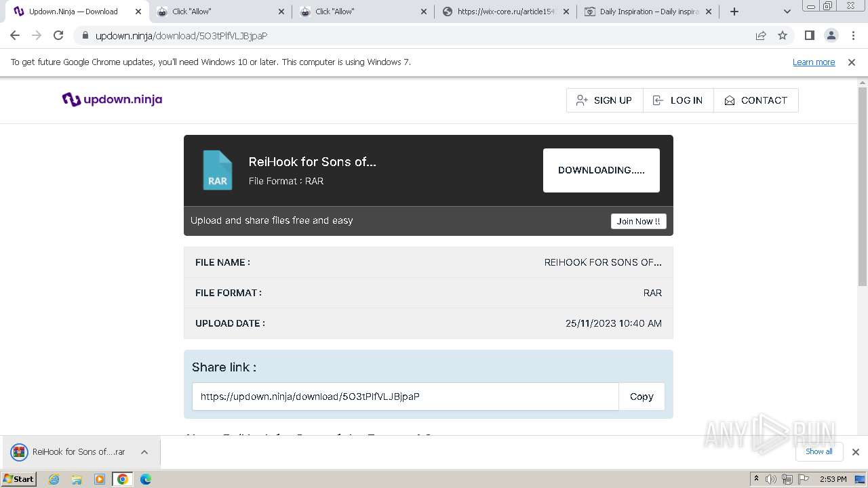This screenshot has width=868, height=488.
Task: Click the share link text field
Action: [405, 396]
